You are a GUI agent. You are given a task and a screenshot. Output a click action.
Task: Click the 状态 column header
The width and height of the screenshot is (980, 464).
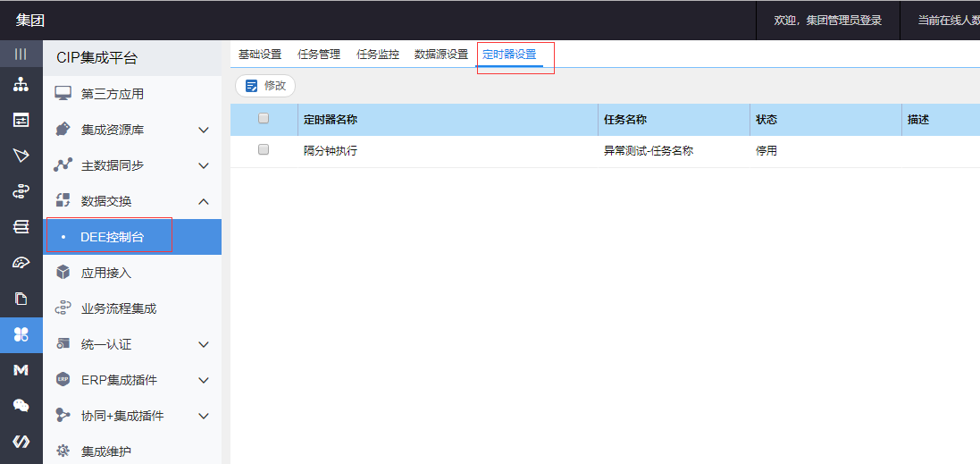[x=766, y=120]
